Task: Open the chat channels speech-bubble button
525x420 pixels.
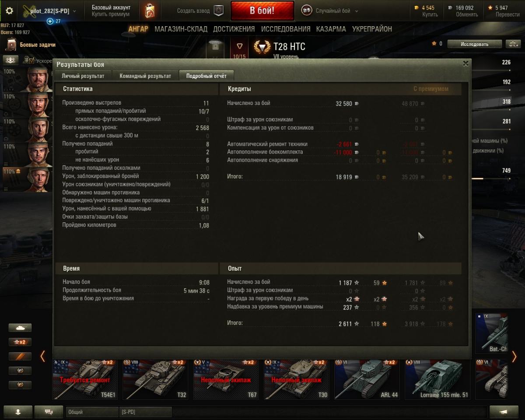Action: [x=49, y=412]
